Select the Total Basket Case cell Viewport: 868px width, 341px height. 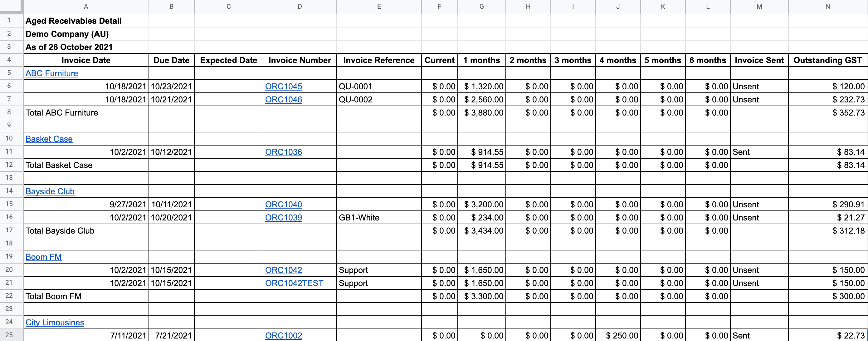pyautogui.click(x=86, y=165)
